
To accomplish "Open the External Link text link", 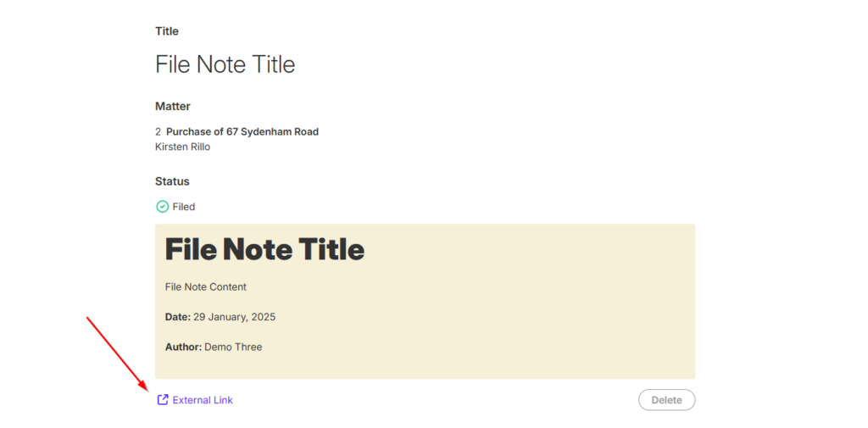I will 203,400.
